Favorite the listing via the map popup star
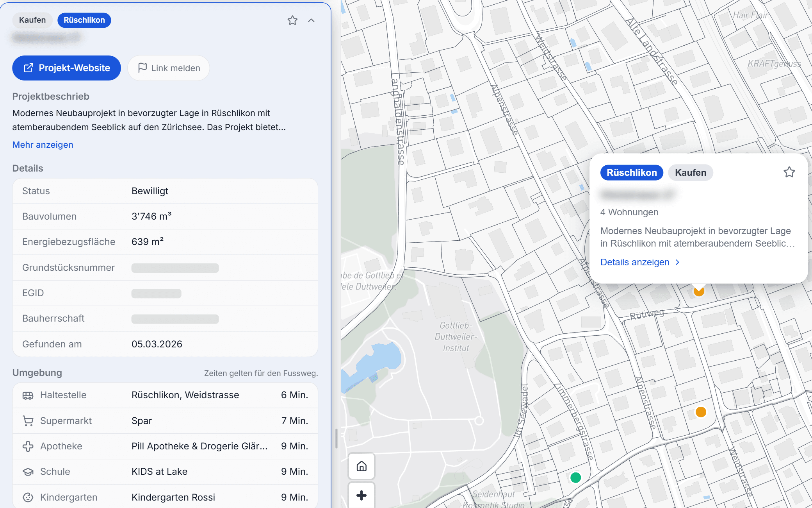 789,172
